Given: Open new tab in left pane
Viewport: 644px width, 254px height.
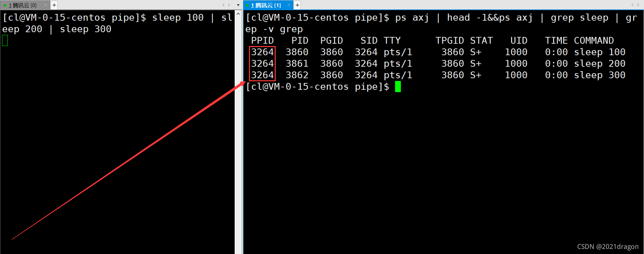Looking at the screenshot, I should [x=54, y=5].
